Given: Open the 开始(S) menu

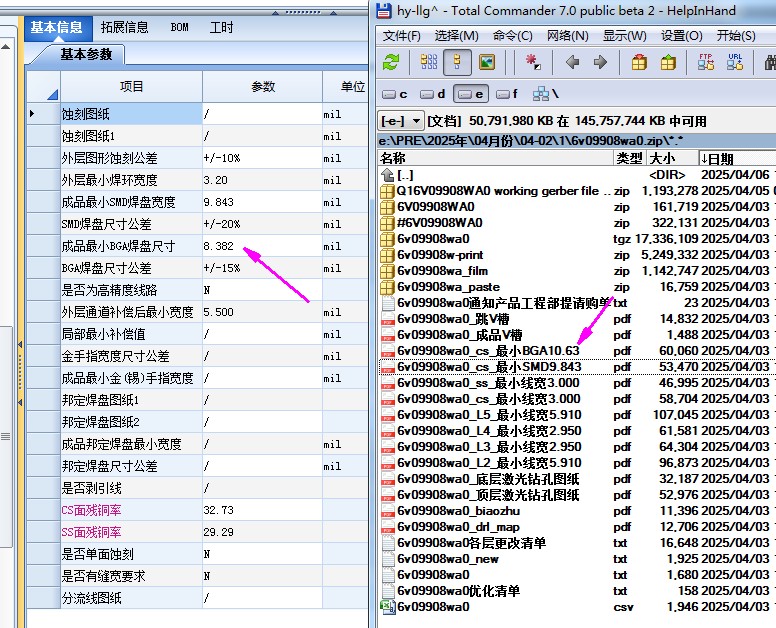Looking at the screenshot, I should pyautogui.click(x=736, y=36).
